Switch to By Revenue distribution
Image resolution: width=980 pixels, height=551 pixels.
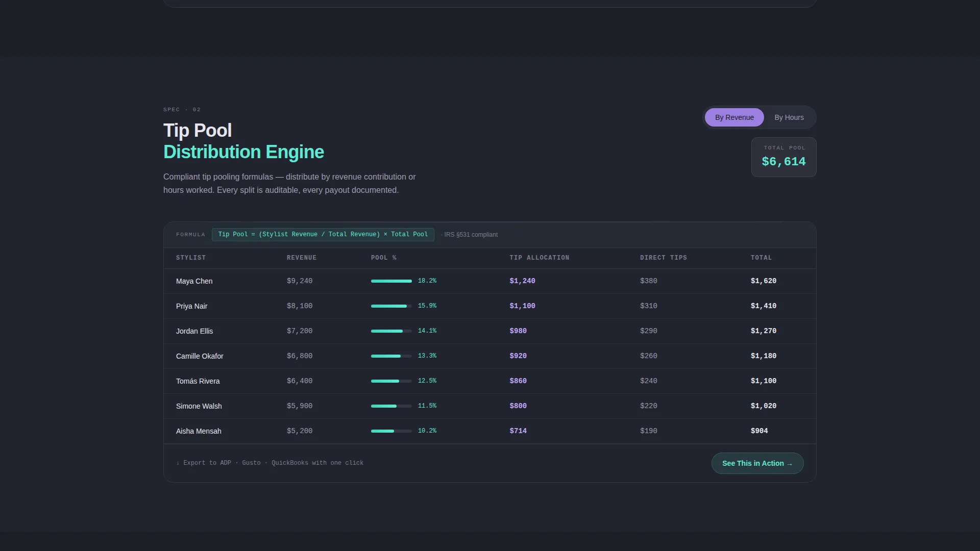[734, 117]
